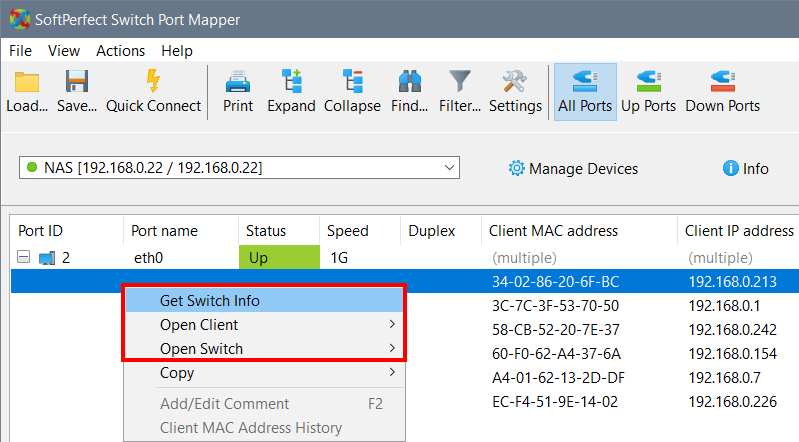Sort by Client MAC address column header
The width and height of the screenshot is (799, 442).
(579, 231)
